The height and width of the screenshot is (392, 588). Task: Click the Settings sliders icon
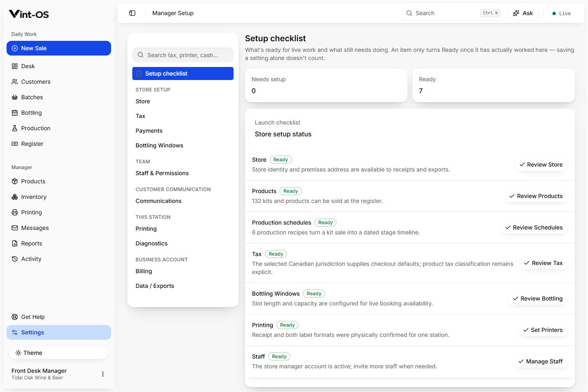15,332
